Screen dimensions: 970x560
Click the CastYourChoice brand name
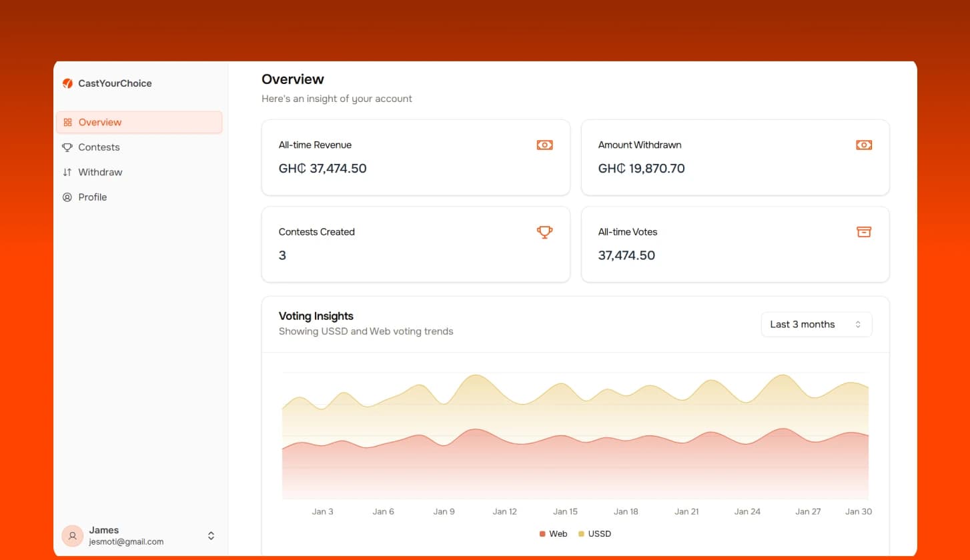coord(115,83)
